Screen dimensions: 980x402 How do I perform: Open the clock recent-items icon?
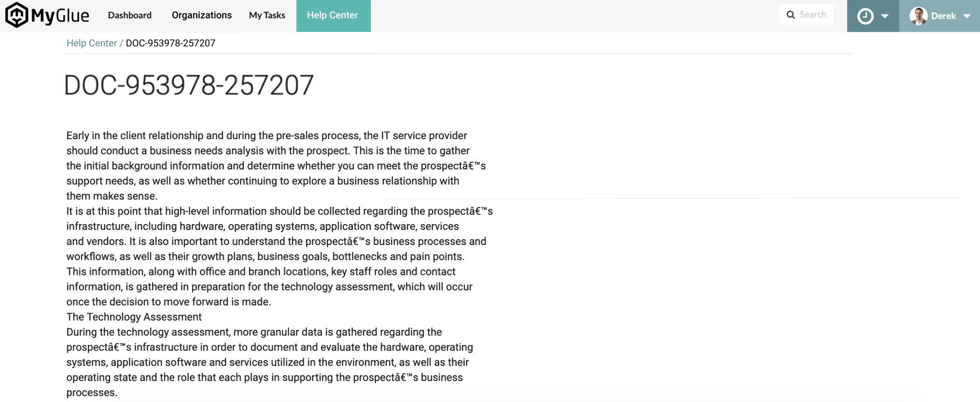click(x=865, y=16)
